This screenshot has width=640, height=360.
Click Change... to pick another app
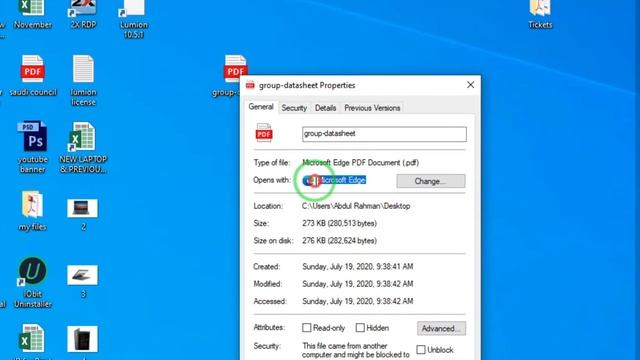pyautogui.click(x=431, y=181)
